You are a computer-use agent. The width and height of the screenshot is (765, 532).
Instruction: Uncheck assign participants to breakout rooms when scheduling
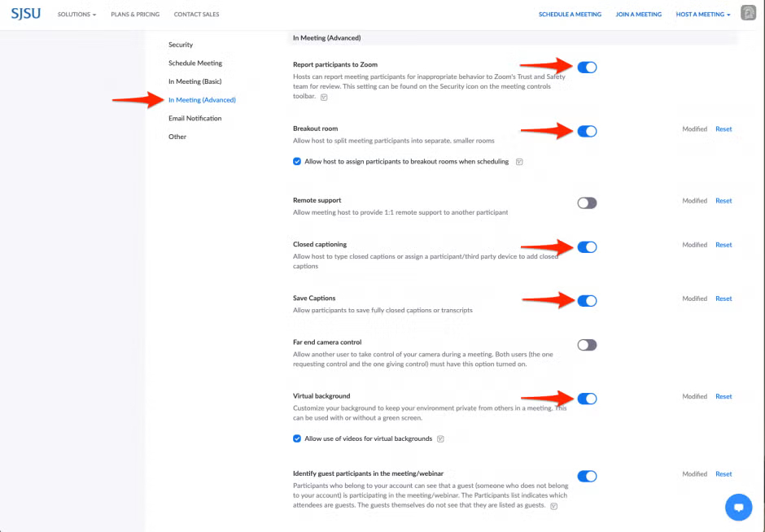pyautogui.click(x=297, y=161)
